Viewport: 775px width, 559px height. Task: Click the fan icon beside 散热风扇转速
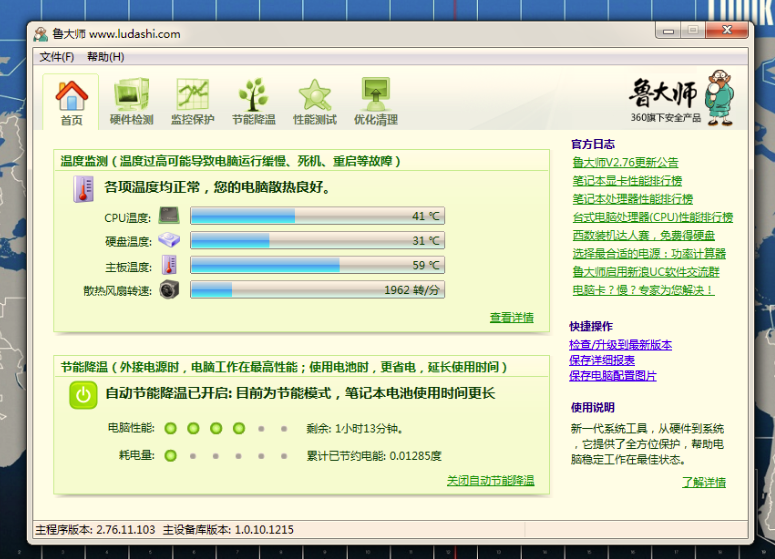(x=169, y=290)
